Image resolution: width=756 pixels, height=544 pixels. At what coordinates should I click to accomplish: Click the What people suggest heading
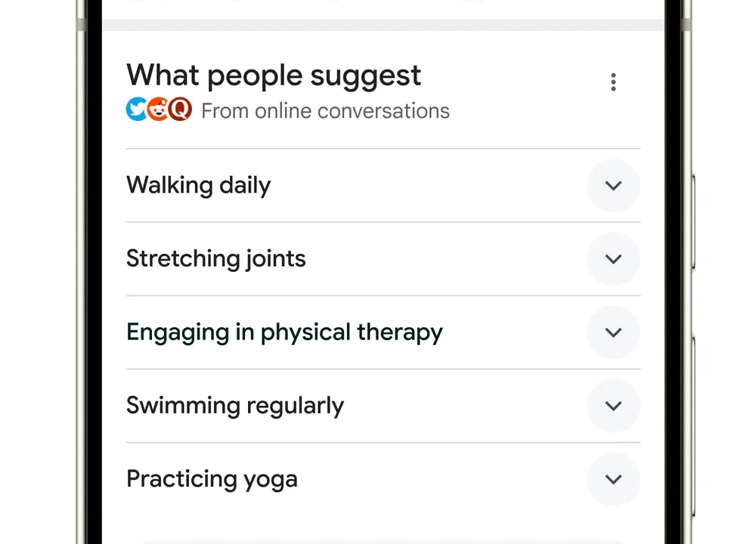tap(274, 76)
